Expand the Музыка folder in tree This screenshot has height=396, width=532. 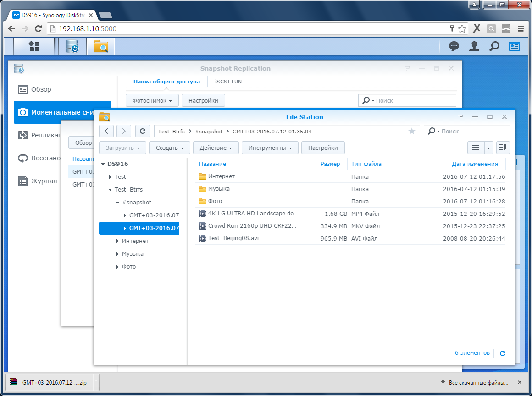click(x=117, y=254)
